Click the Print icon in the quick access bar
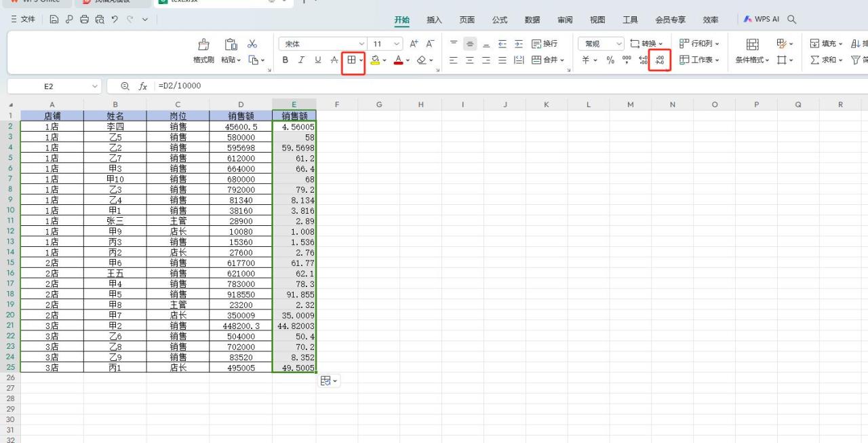This screenshot has height=443, width=868. (x=85, y=20)
